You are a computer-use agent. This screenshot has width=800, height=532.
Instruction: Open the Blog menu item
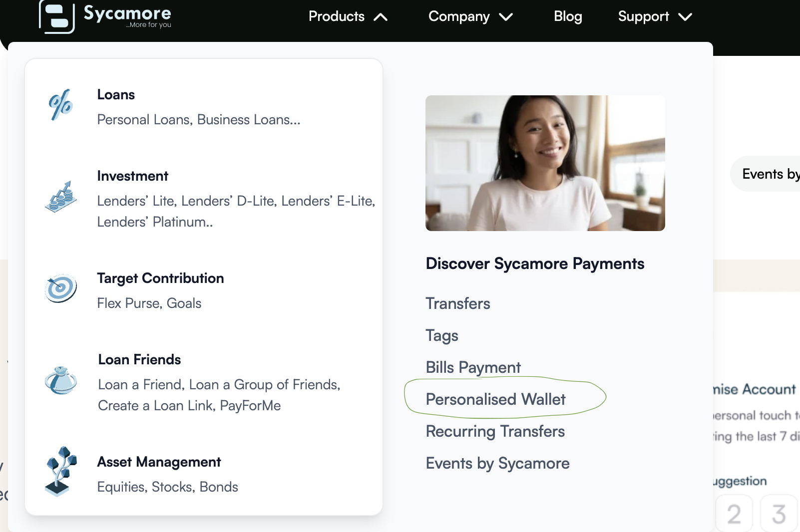coord(568,16)
